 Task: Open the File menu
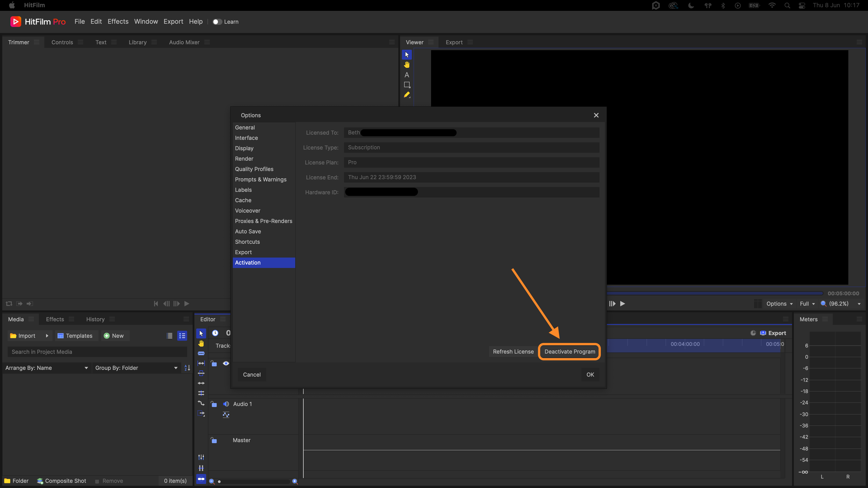[x=80, y=21]
